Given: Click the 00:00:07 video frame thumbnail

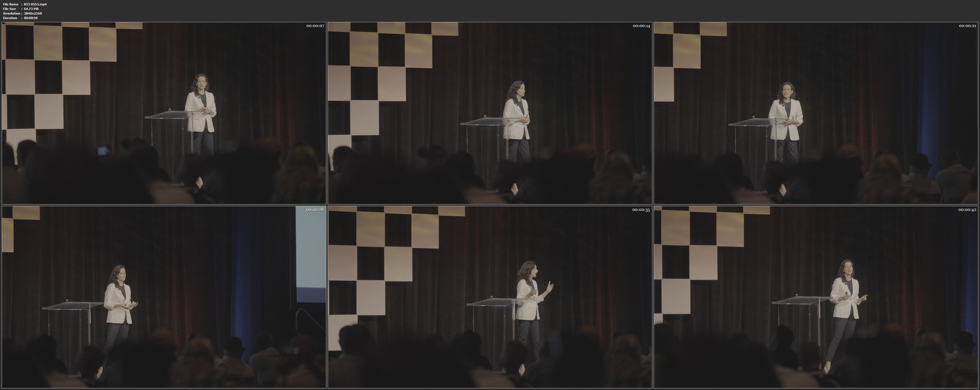Looking at the screenshot, I should pos(164,113).
